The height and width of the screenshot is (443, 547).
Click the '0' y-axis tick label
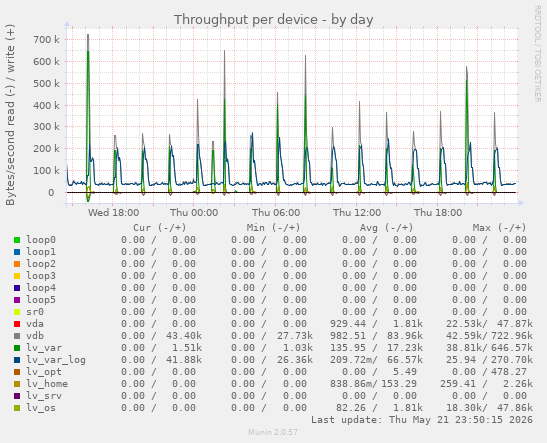[x=51, y=193]
